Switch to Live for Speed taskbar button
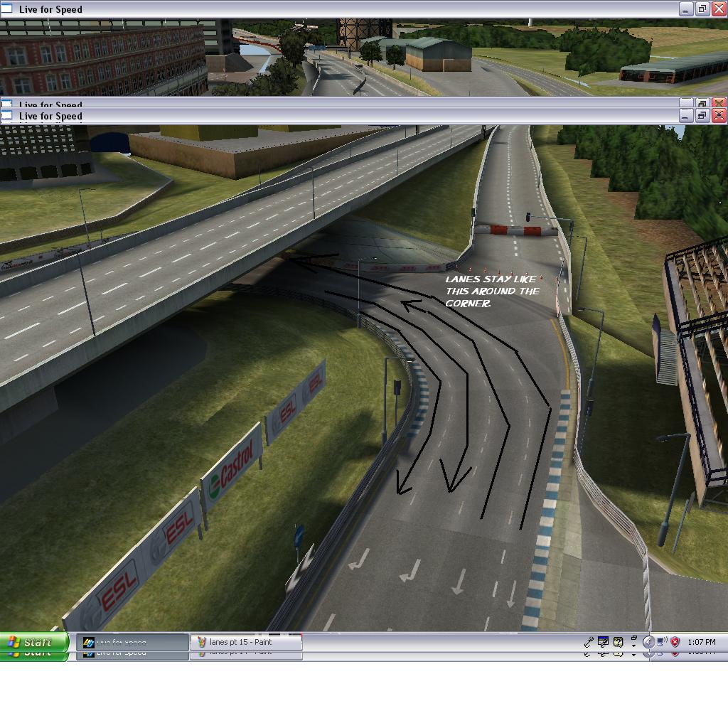Viewport: 728px width, 728px height. [132, 642]
